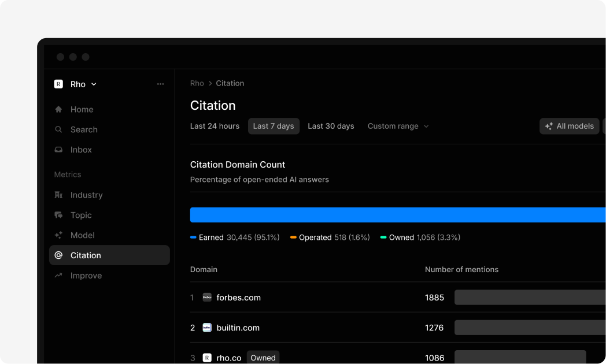Open the Custom range dropdown
This screenshot has height=364, width=606.
click(x=398, y=126)
